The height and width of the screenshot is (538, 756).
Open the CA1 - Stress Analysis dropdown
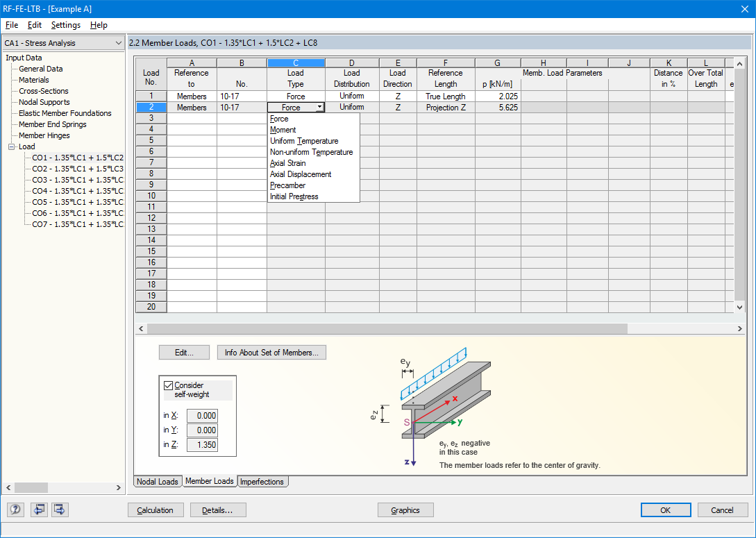click(63, 43)
